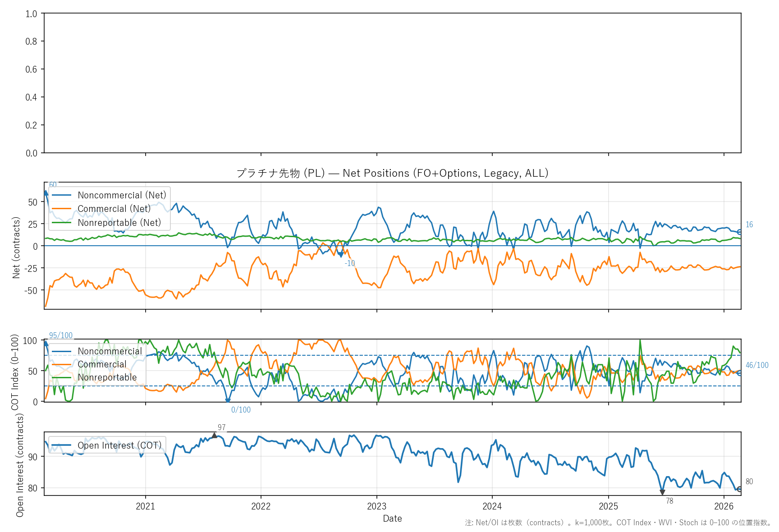This screenshot has width=779, height=532.
Task: Select the Noncommercial (Net) legend entry
Action: [x=122, y=195]
